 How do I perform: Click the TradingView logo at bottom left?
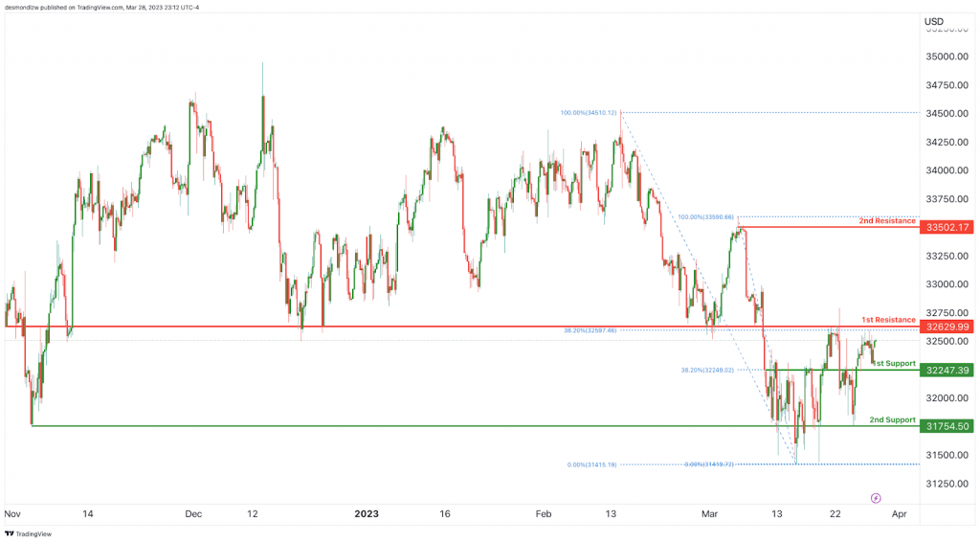click(x=28, y=534)
